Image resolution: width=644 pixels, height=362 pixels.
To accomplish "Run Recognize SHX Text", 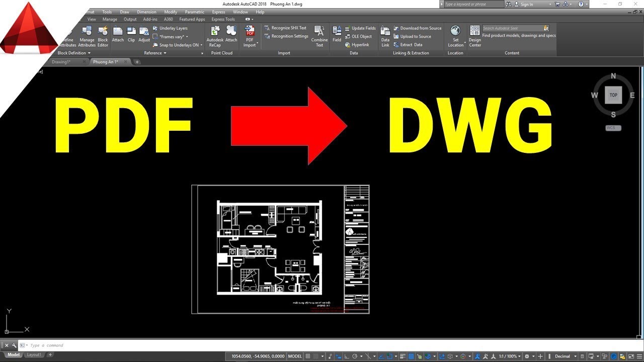I will pyautogui.click(x=285, y=28).
